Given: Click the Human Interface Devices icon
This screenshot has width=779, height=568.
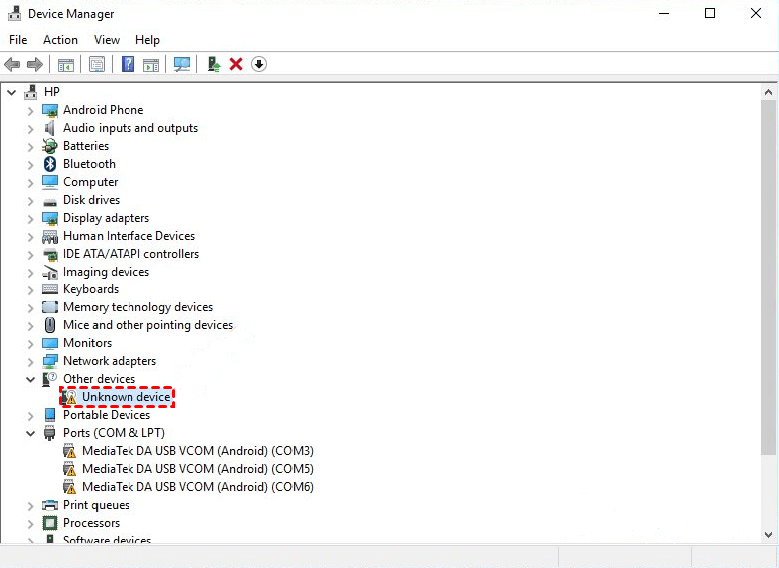Looking at the screenshot, I should pyautogui.click(x=50, y=237).
